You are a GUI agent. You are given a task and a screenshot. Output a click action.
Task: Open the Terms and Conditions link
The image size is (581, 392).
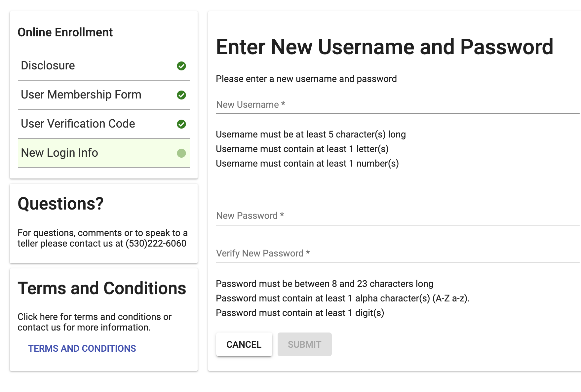pos(82,348)
